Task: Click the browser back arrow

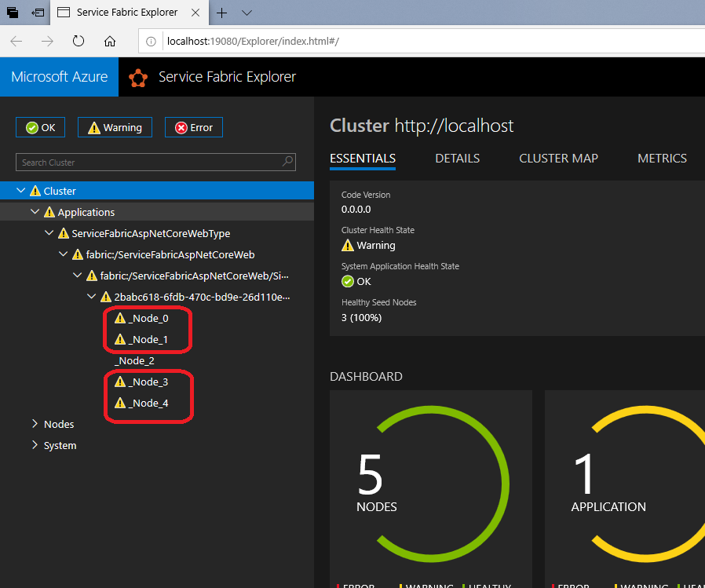Action: pos(16,42)
